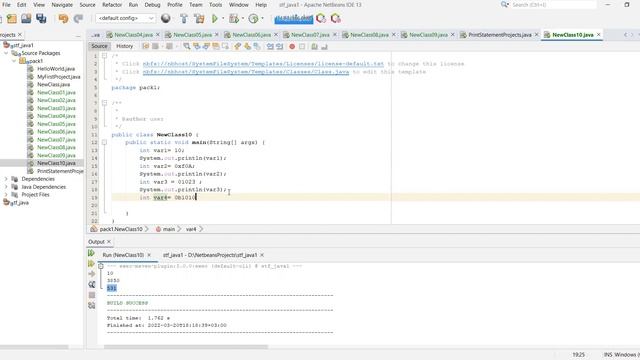Open the stf_java1 NetbeansProjects output tab
This screenshot has height=360, width=640.
pos(210,255)
